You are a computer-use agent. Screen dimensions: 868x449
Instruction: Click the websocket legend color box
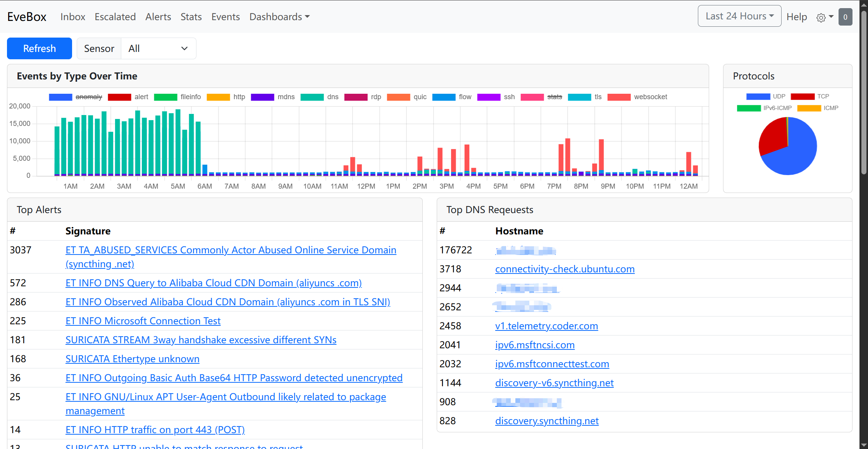619,97
